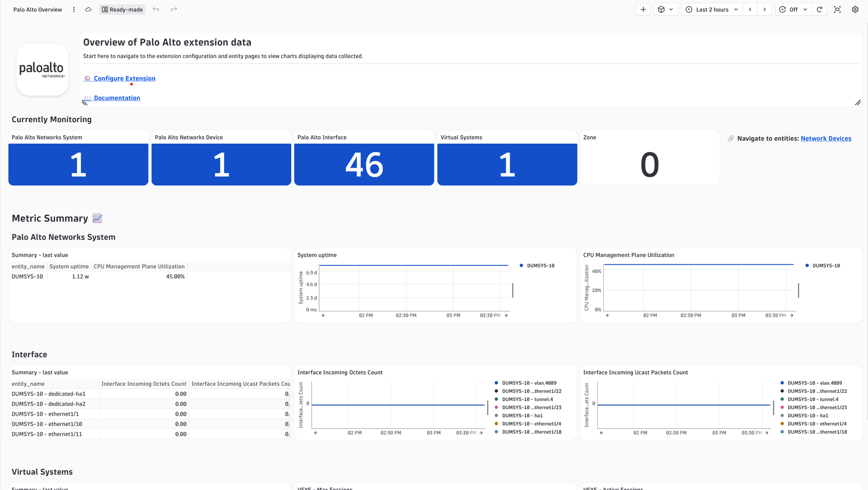Click the Ready-made badge
The height and width of the screenshot is (490, 868).
click(x=122, y=9)
